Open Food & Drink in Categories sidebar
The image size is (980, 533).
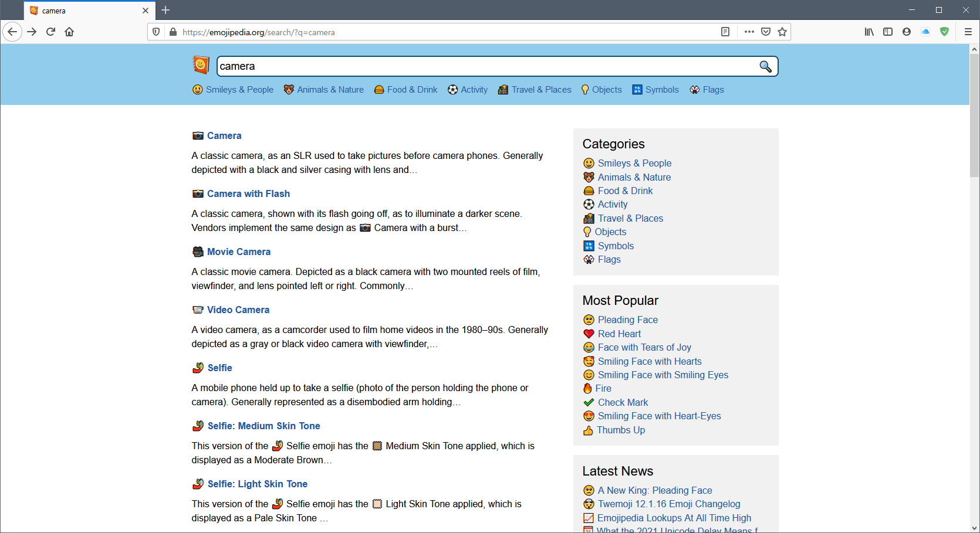point(625,191)
